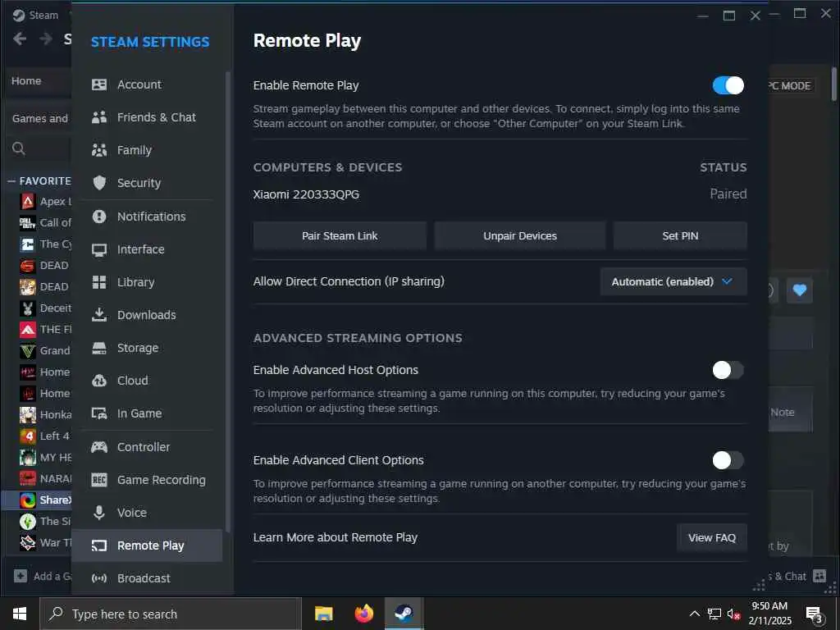The width and height of the screenshot is (840, 630).
Task: Open Friends & Chat settings icon
Action: (99, 117)
